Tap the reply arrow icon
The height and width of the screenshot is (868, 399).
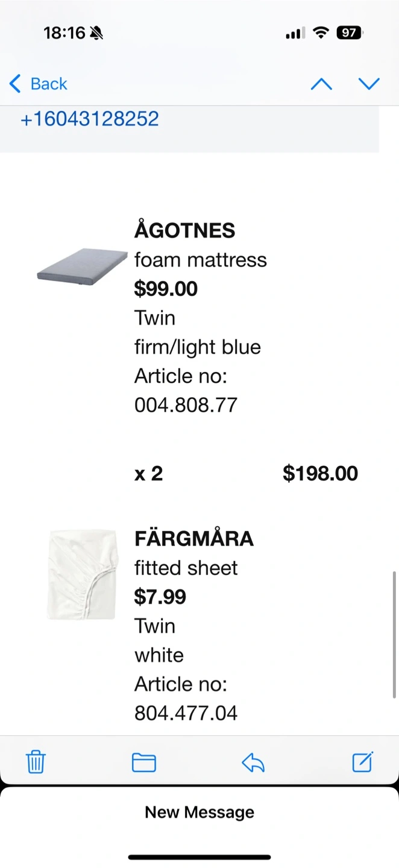pyautogui.click(x=253, y=763)
